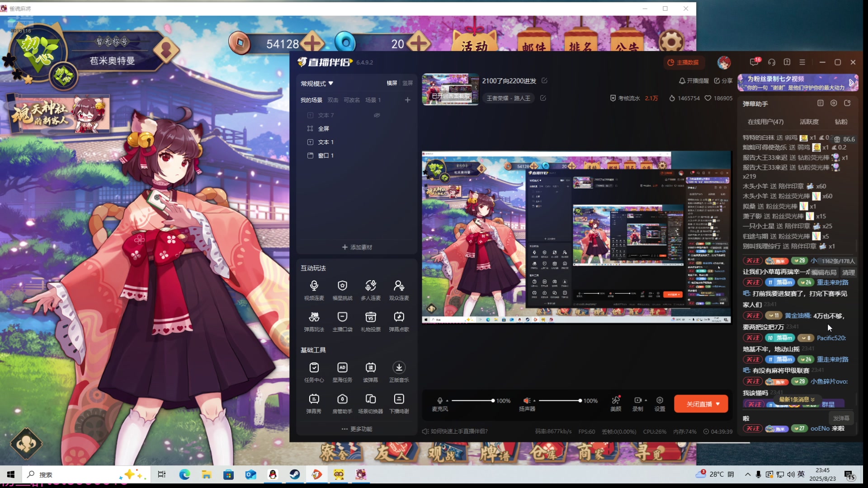Open 场景切换器 scene switcher

click(x=371, y=404)
